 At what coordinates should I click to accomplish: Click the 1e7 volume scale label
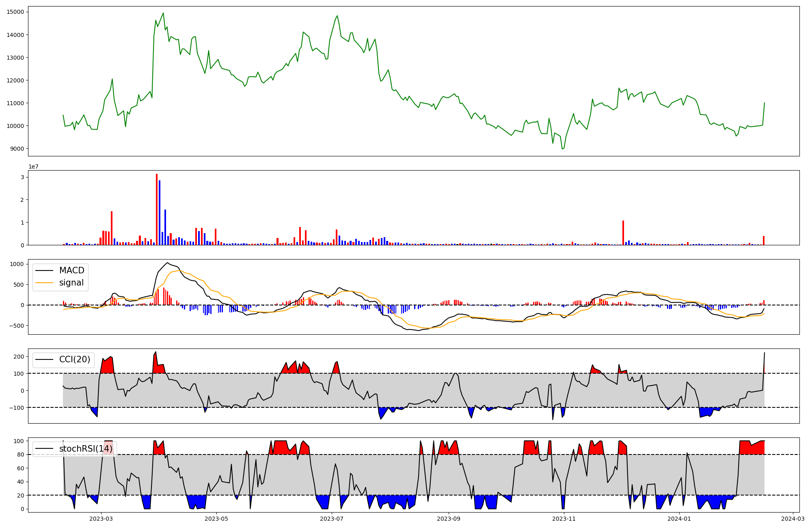[x=33, y=167]
